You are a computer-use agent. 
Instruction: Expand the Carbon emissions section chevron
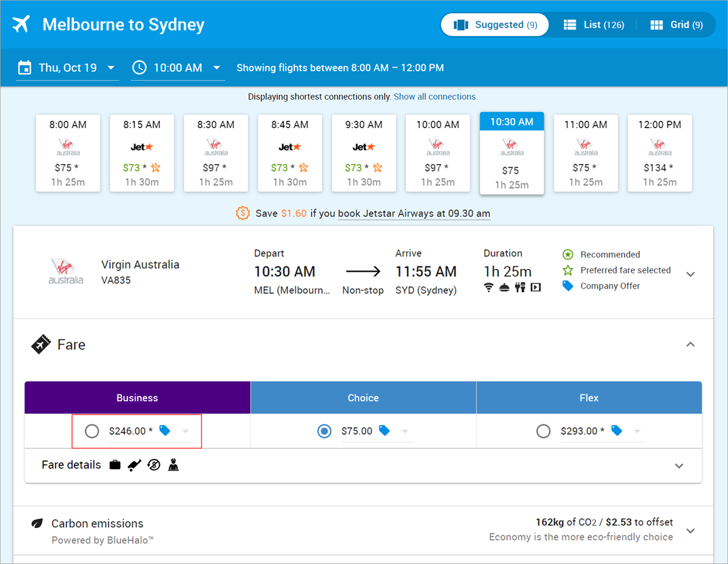(x=691, y=531)
